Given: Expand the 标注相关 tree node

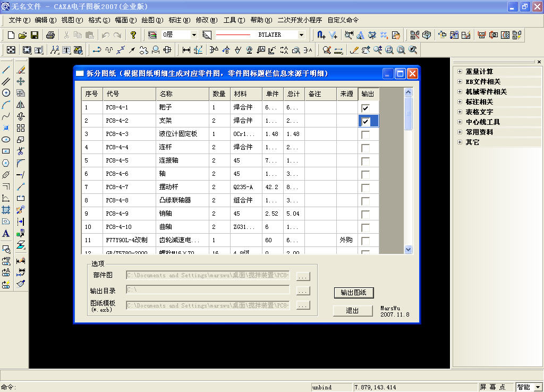Looking at the screenshot, I should click(460, 101).
